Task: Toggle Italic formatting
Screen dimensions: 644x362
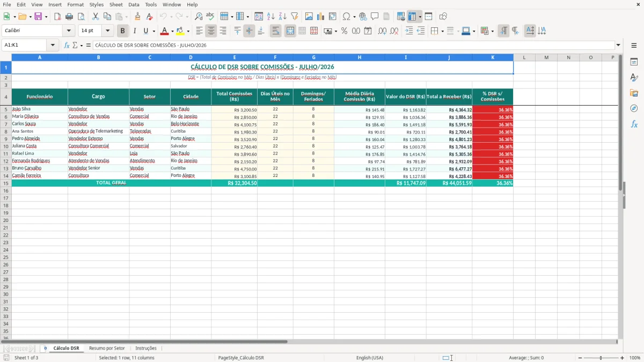Action: (x=135, y=31)
